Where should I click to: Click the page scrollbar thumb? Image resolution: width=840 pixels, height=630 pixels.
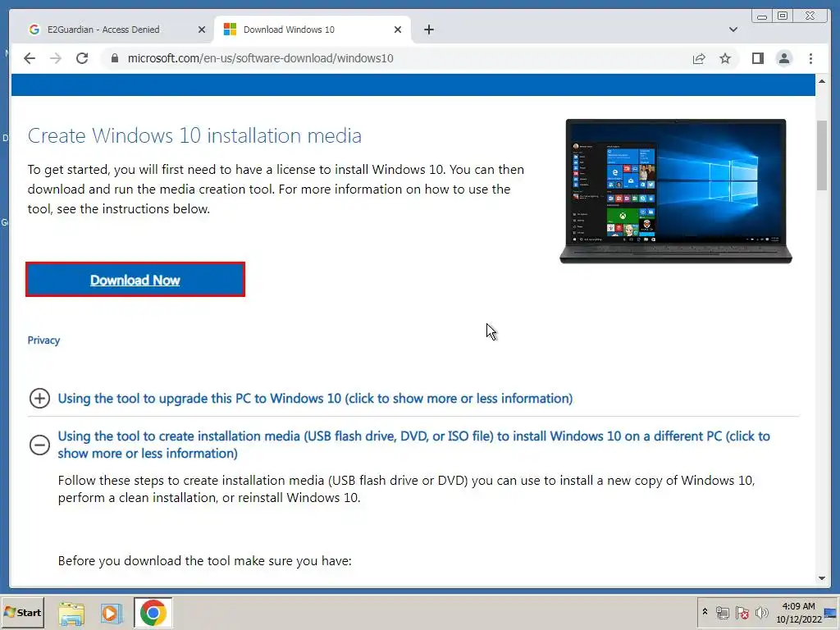point(822,155)
